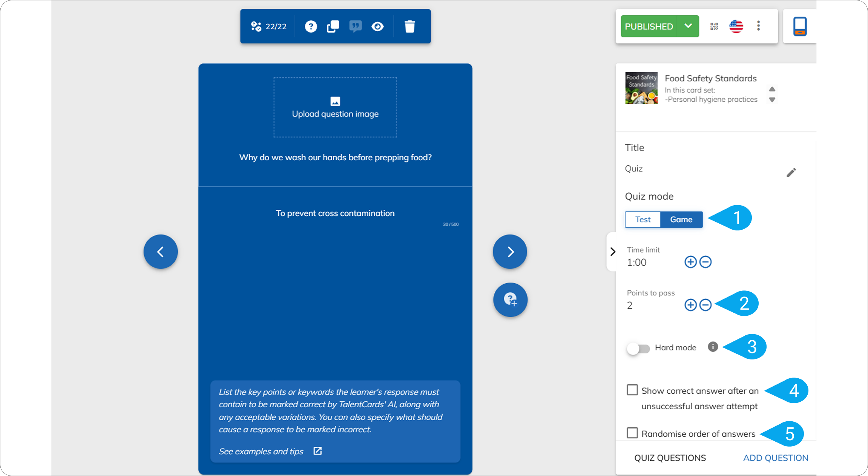Open the help question mark icon in toolbar

(311, 26)
